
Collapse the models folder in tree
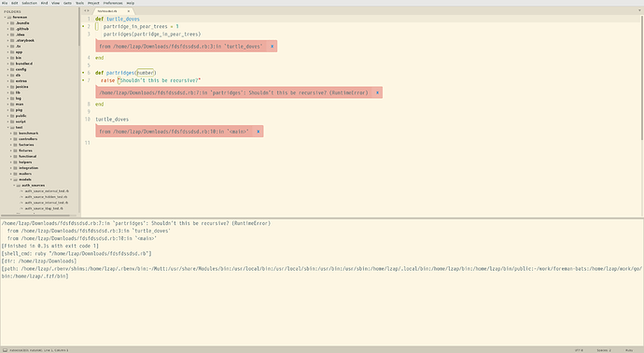click(11, 179)
